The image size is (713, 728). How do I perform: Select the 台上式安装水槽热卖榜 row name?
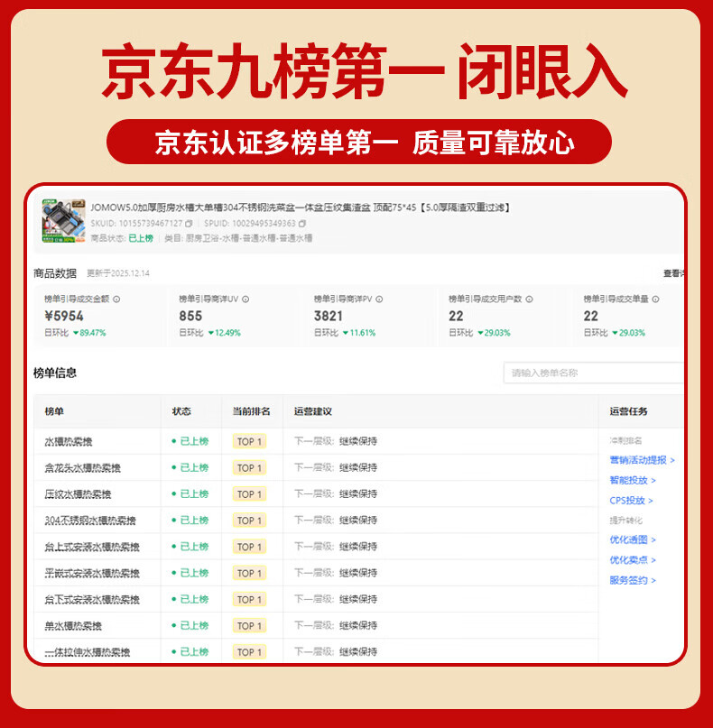pyautogui.click(x=92, y=548)
